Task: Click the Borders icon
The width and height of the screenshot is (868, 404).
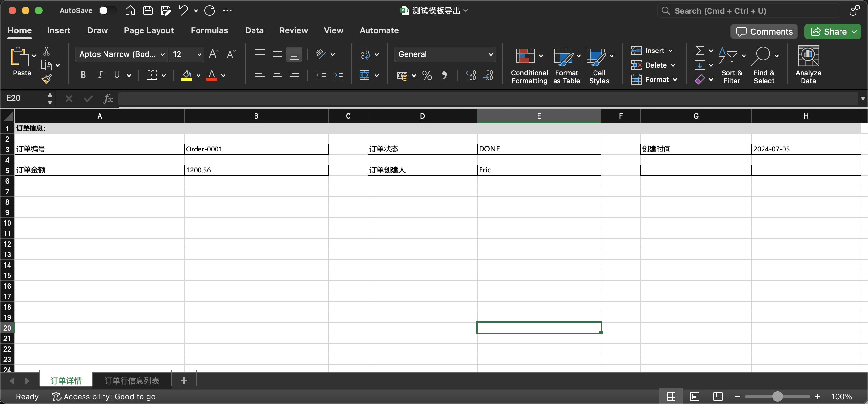Action: [152, 75]
